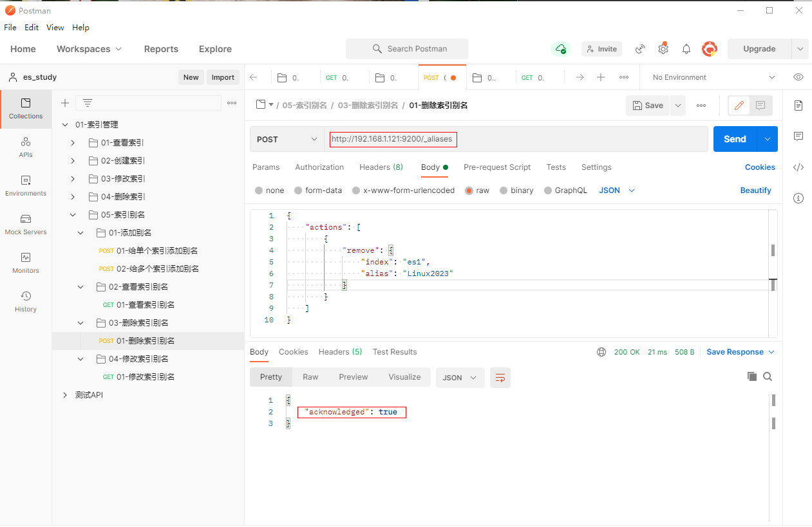The height and width of the screenshot is (527, 812).
Task: Open the POST method dropdown
Action: coord(287,139)
